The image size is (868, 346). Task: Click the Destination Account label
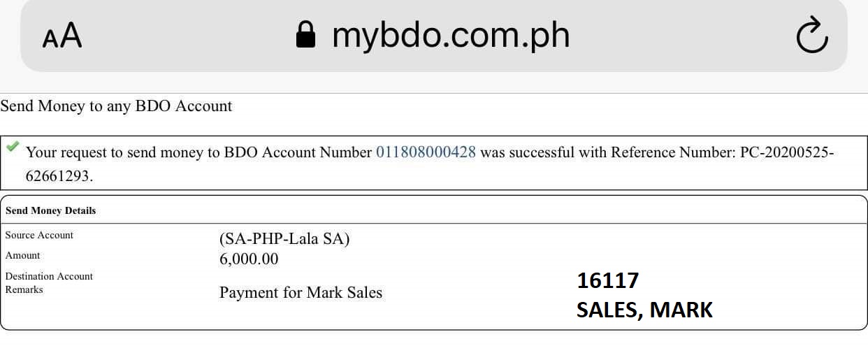[49, 276]
